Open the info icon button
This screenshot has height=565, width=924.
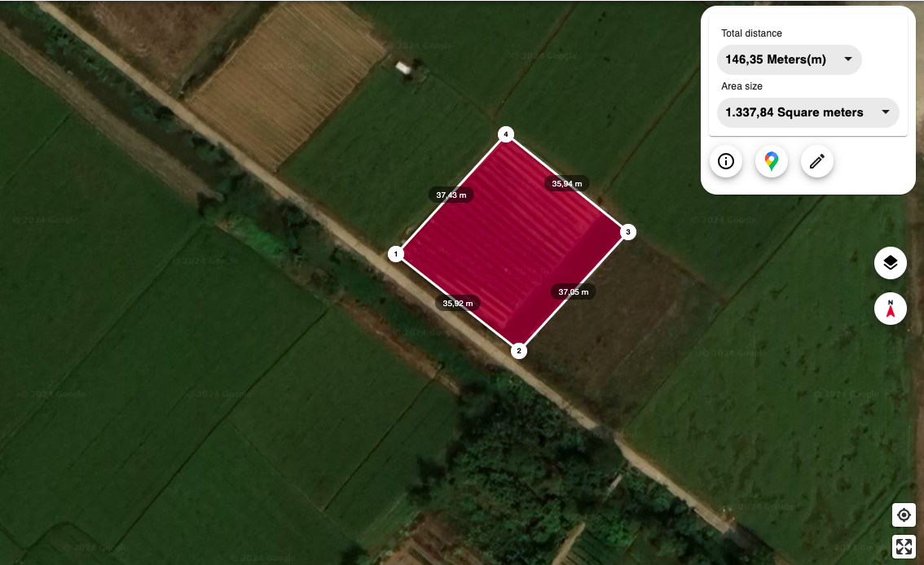(726, 161)
